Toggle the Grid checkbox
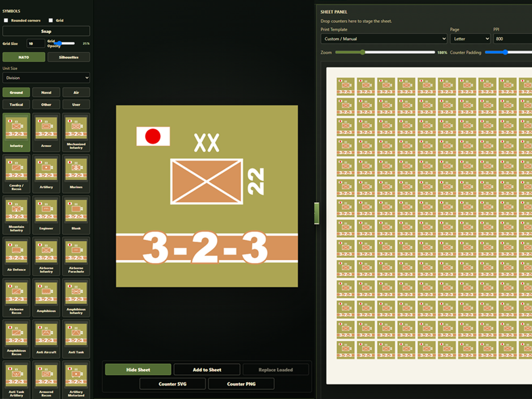The image size is (532, 399). click(x=51, y=20)
